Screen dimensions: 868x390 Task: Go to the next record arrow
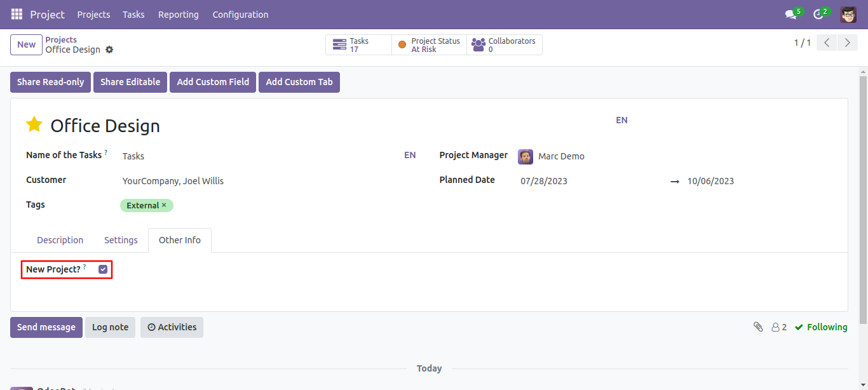[x=847, y=43]
